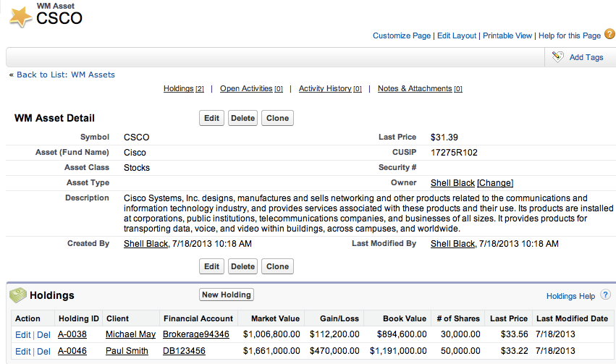Click the Holdings Help question mark icon

[x=605, y=295]
